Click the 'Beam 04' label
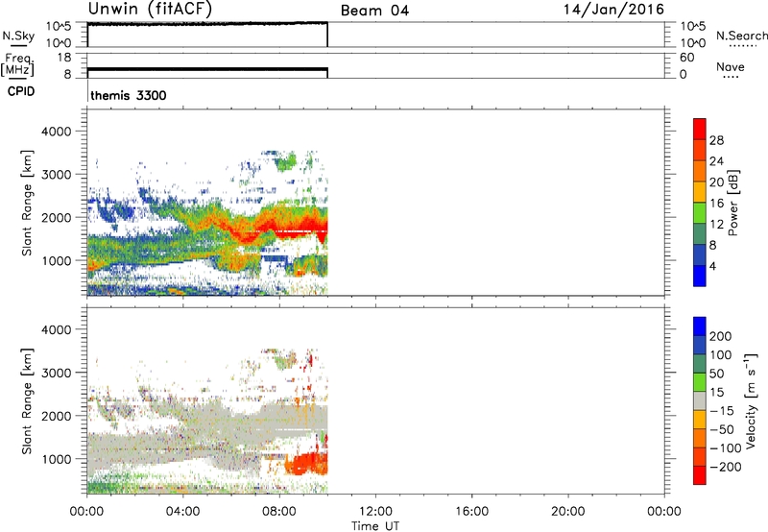The width and height of the screenshot is (768, 532). coord(374,11)
